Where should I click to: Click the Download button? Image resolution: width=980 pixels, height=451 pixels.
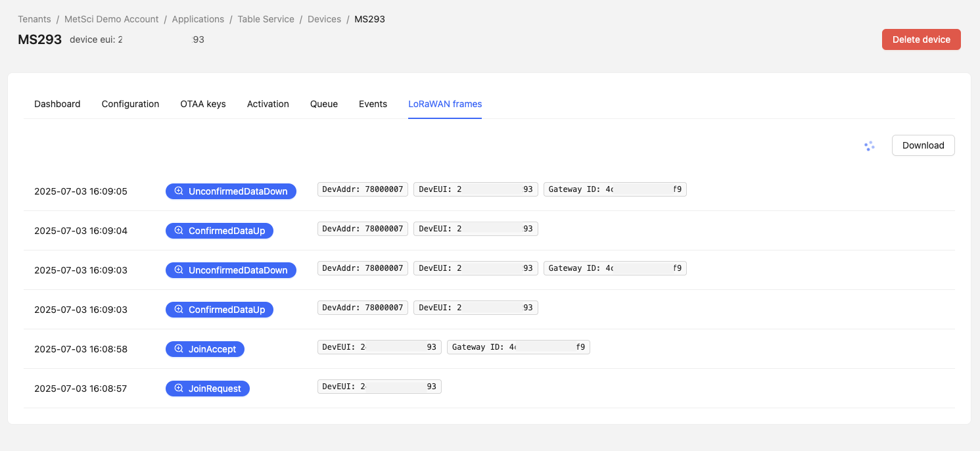point(923,145)
